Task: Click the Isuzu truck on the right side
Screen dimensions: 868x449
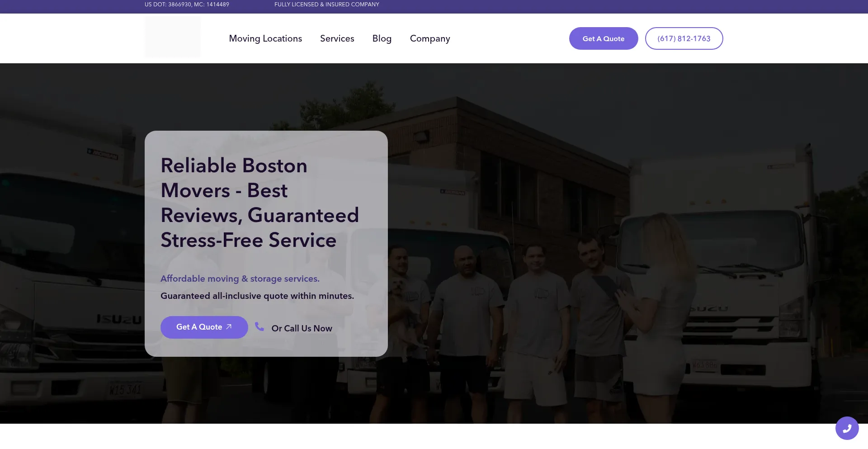Action: click(x=741, y=271)
